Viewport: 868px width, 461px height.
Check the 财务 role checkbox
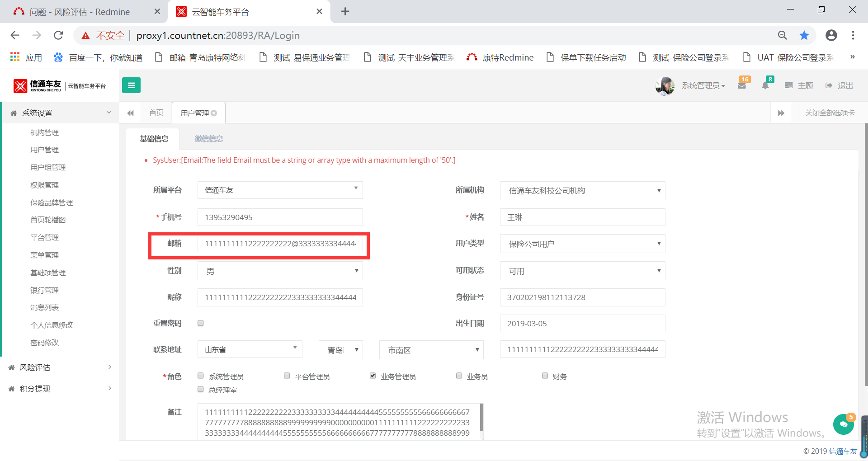click(545, 376)
